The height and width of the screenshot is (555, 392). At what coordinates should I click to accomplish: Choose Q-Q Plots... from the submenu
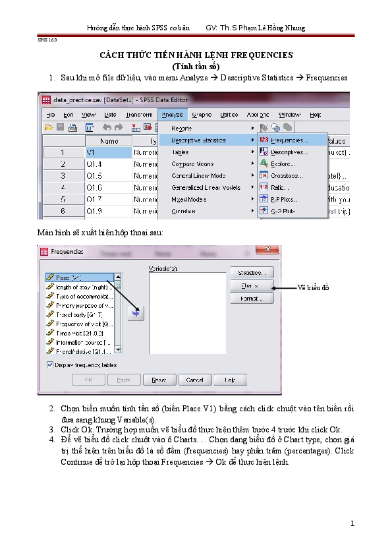(293, 211)
